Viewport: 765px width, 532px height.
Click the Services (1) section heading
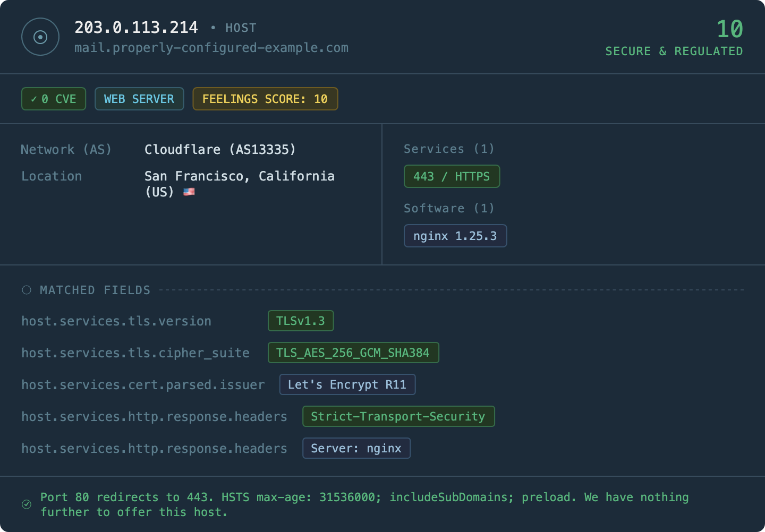[x=449, y=149]
